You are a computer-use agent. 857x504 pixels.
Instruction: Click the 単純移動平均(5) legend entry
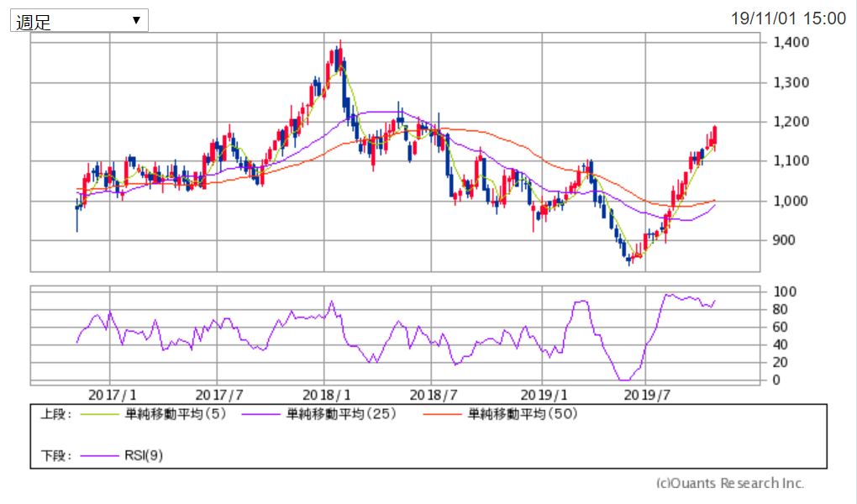point(176,414)
